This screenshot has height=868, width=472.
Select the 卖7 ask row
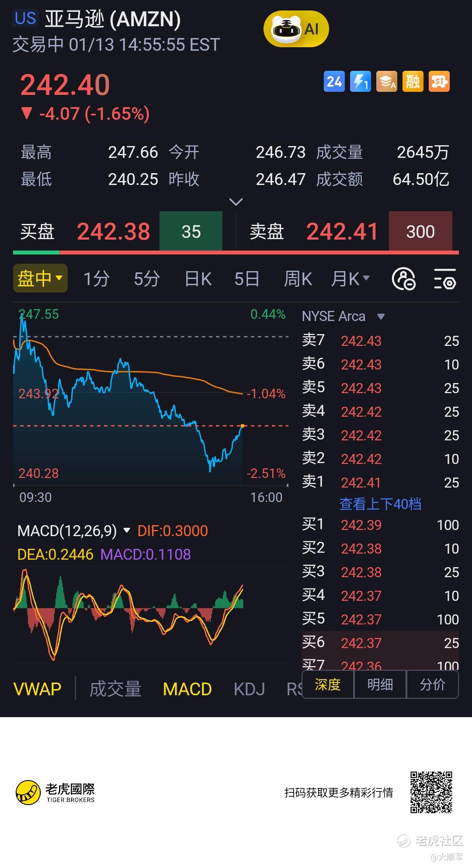tap(380, 341)
